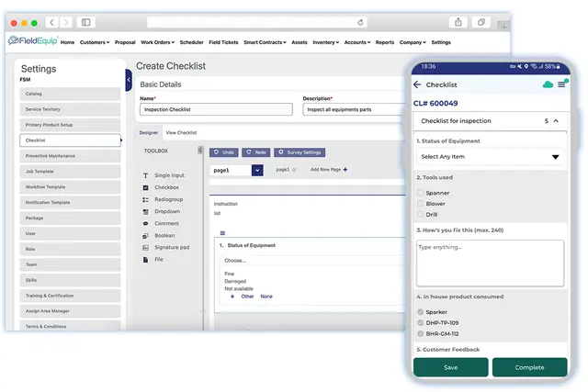Open the Smart Contracts dropdown menu
The width and height of the screenshot is (588, 392).
pos(265,42)
